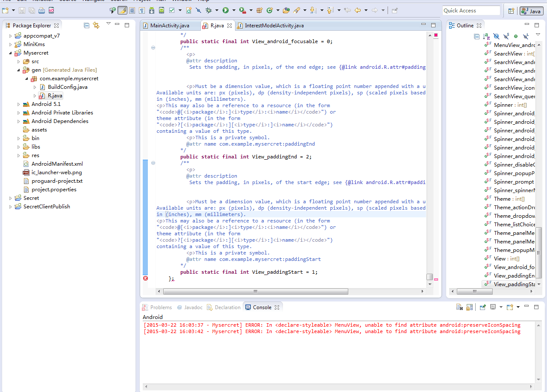Collapse the gen Generated Java Files folder
The image size is (547, 392).
[x=18, y=70]
